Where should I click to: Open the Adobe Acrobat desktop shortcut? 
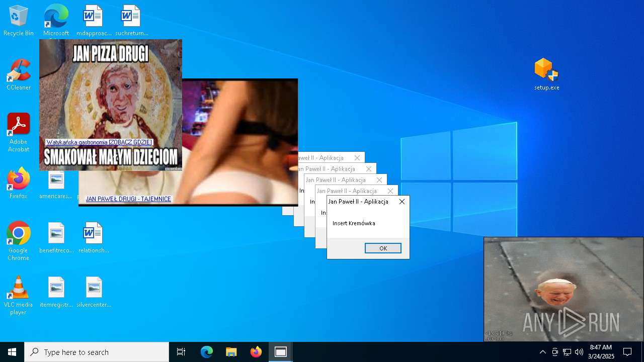point(19,133)
